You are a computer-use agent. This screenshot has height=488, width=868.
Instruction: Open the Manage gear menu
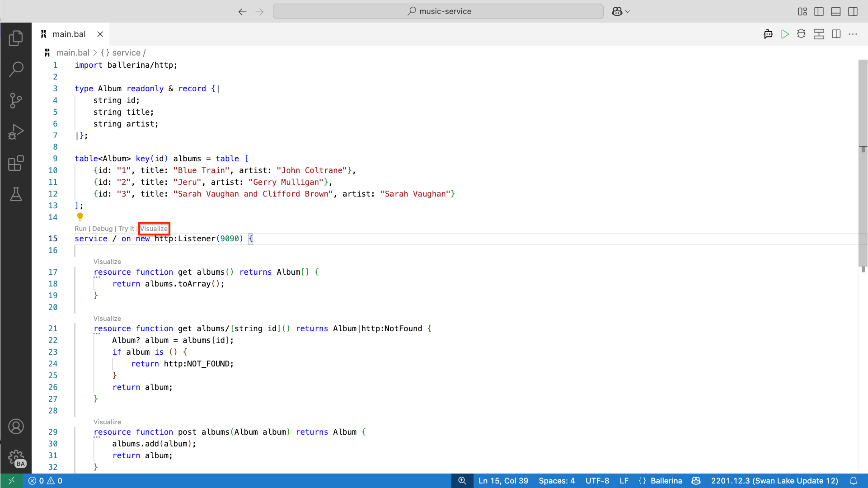tap(16, 458)
